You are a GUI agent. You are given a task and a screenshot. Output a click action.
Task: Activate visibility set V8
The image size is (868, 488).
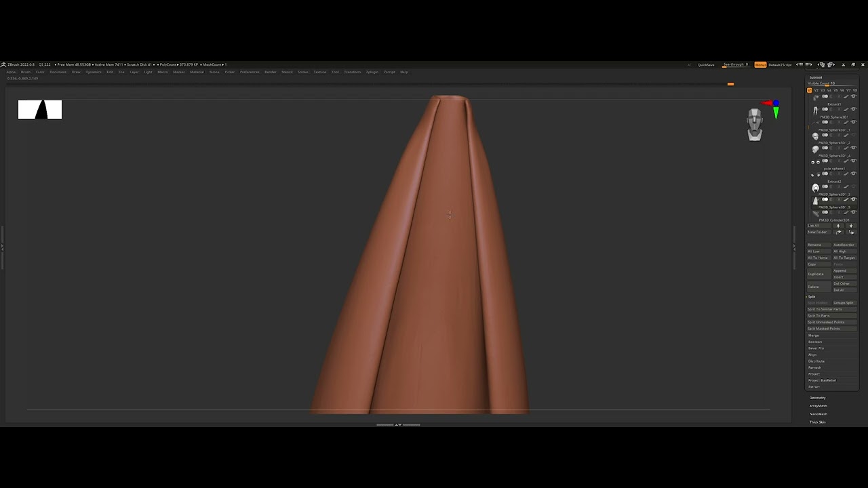click(855, 90)
